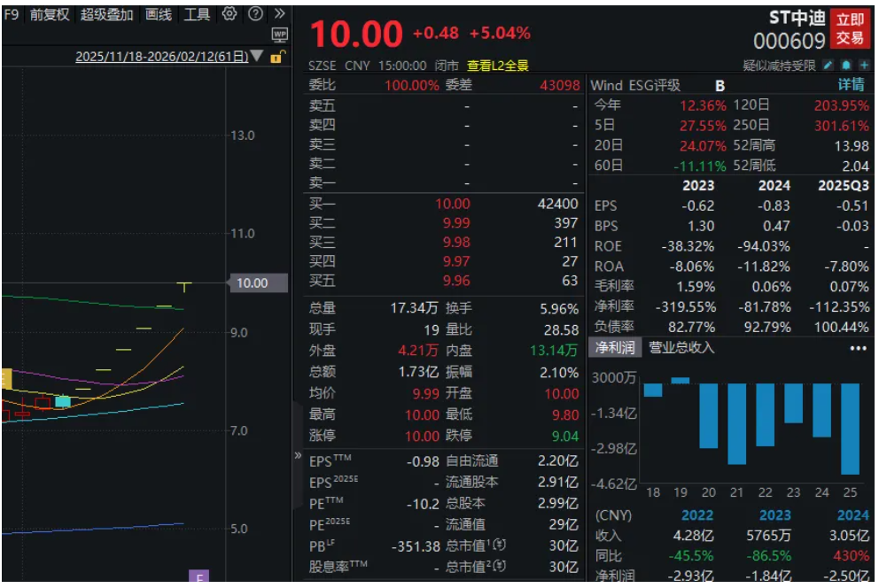Open the three-dot menu in financial chart
This screenshot has height=588, width=879.
[858, 348]
